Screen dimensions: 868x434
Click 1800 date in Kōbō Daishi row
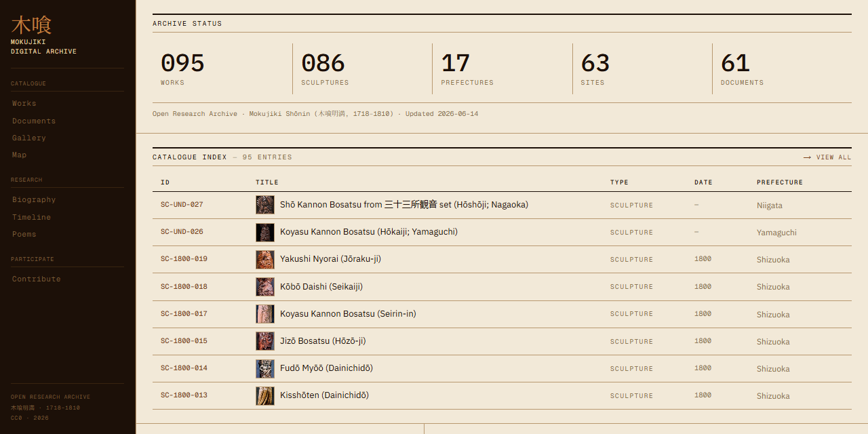[x=703, y=286]
